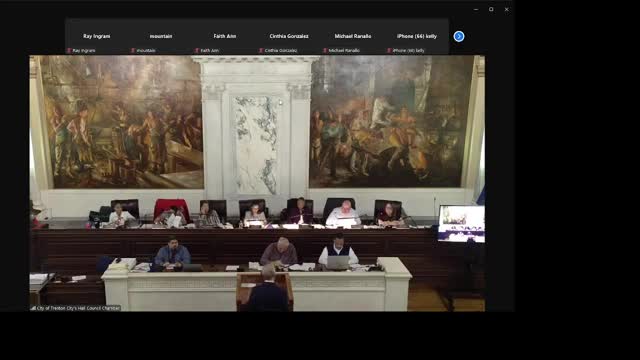Select Ray Ingram's participant tile
The image size is (640, 360).
97,36
